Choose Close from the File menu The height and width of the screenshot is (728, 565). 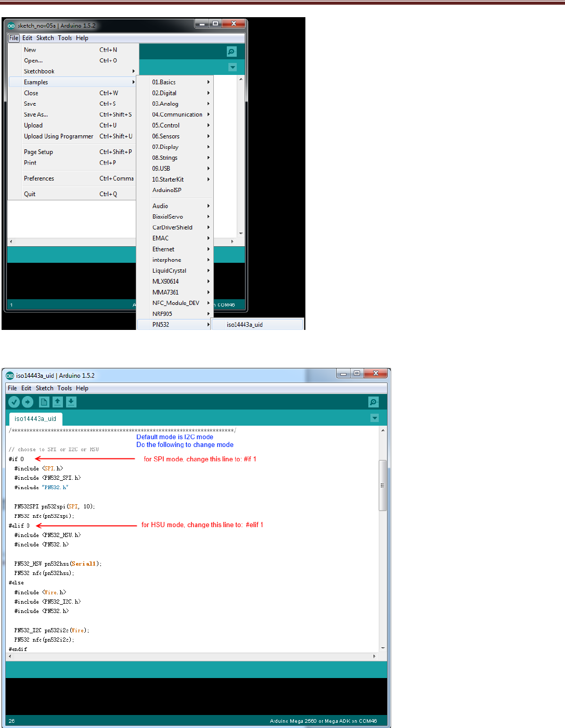point(73,93)
